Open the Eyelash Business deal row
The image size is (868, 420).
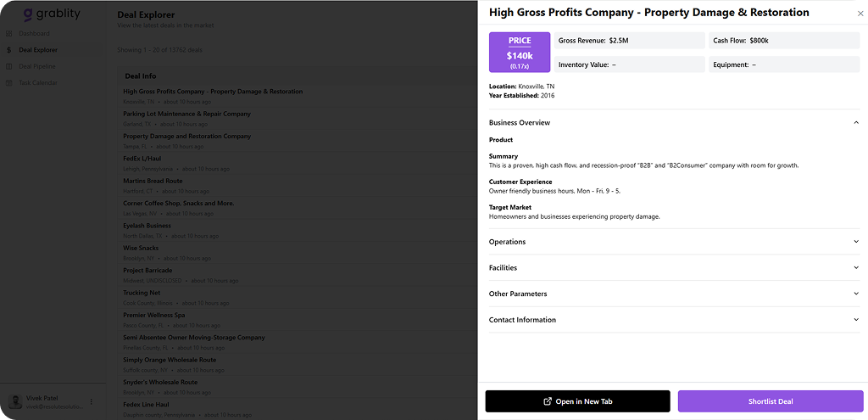(x=147, y=226)
